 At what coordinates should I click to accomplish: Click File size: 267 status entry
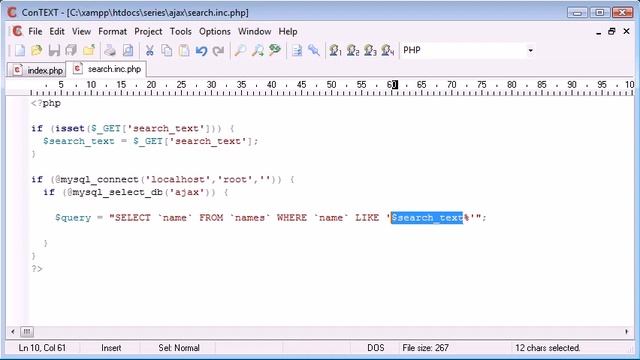click(x=425, y=348)
